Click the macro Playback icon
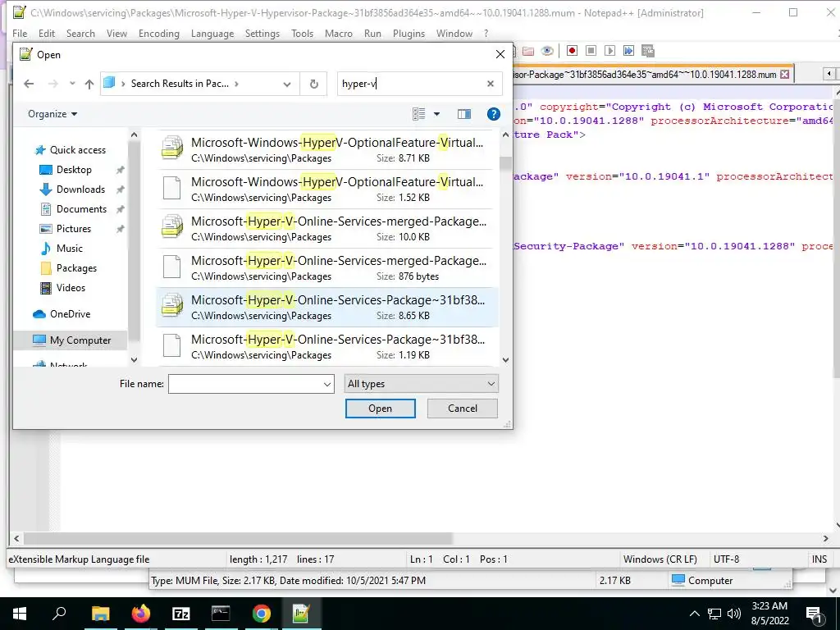 [x=609, y=51]
